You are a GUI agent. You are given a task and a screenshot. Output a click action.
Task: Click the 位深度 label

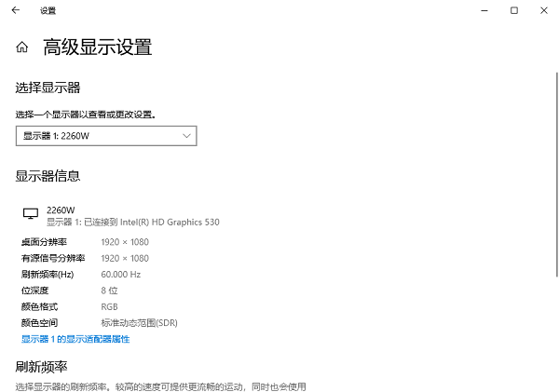point(35,291)
